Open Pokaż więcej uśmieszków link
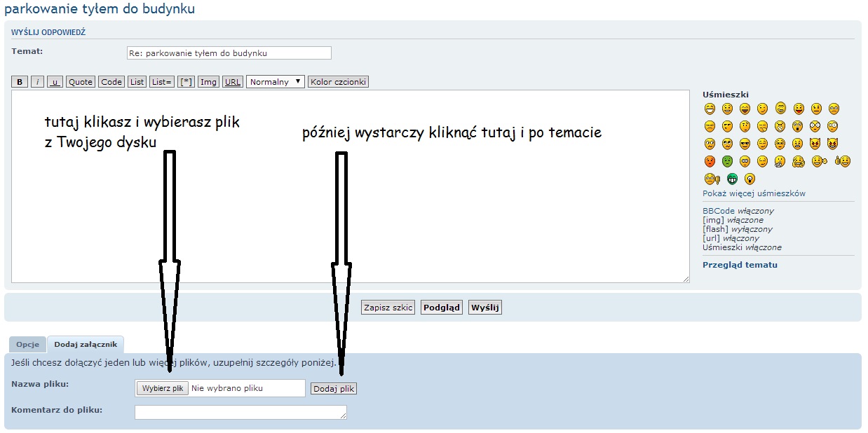 (x=754, y=193)
